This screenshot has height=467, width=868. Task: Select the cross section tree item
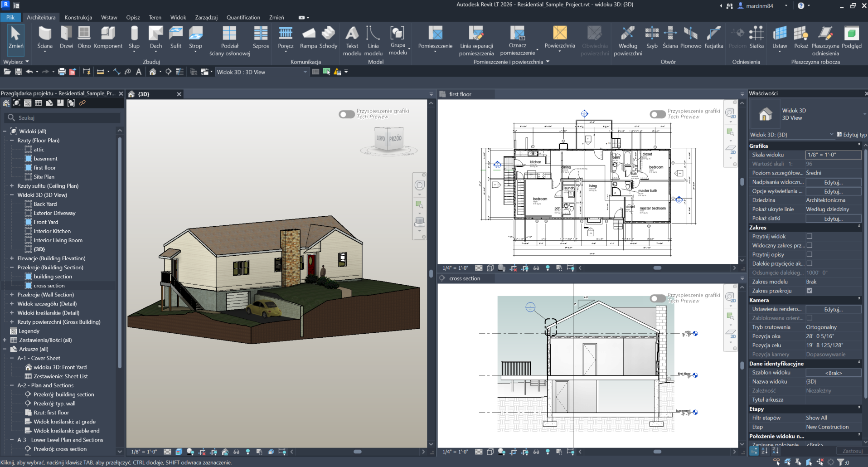pos(49,286)
